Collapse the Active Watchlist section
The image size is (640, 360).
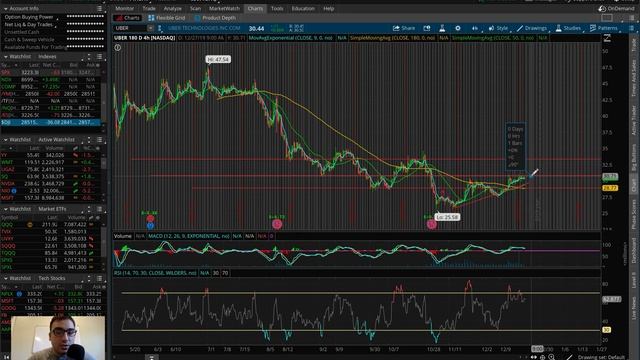[x=6, y=140]
